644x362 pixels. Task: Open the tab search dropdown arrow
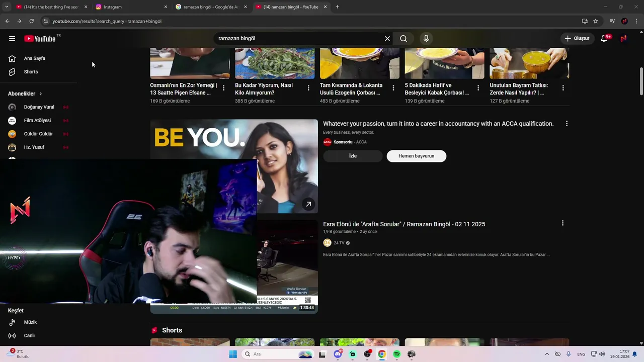tap(7, 7)
